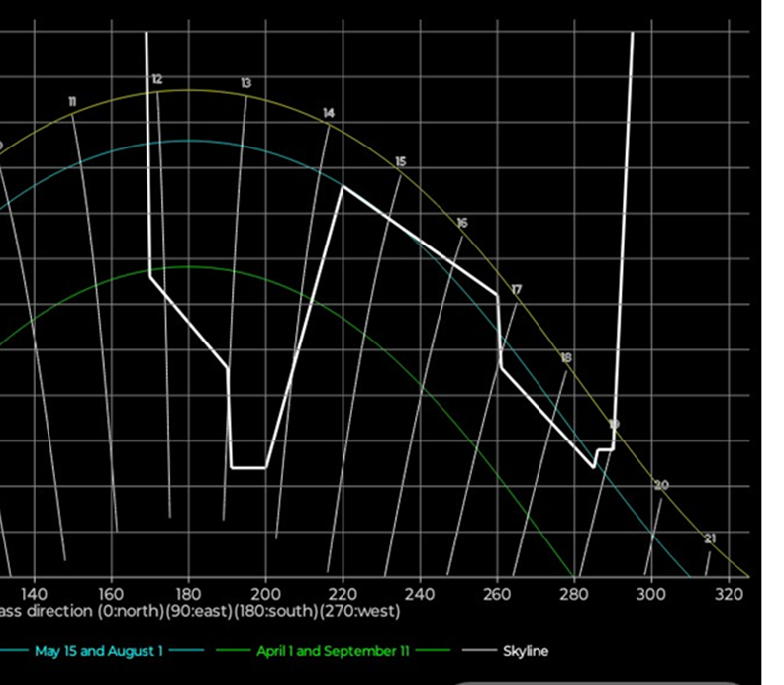Click the hour 14 marker on the sun path

329,114
